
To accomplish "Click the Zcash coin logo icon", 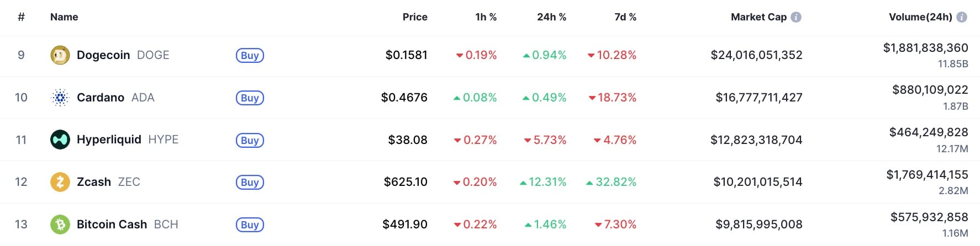I will (60, 182).
